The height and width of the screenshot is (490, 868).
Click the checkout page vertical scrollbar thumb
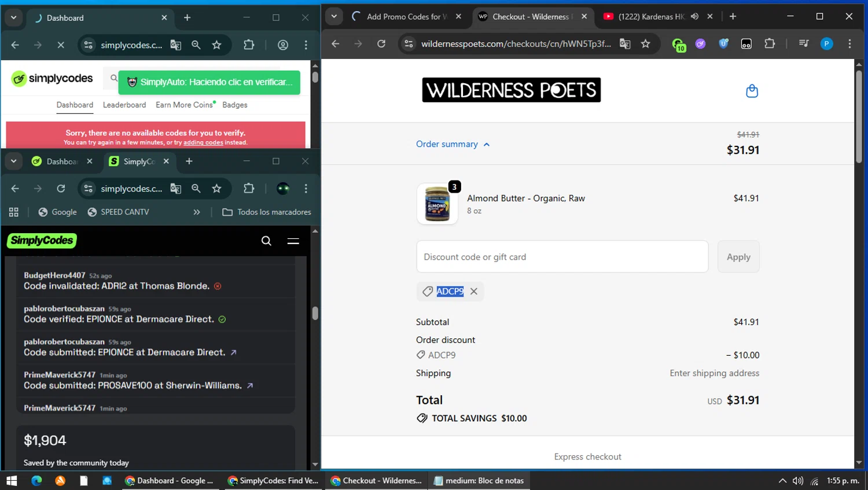click(x=859, y=116)
